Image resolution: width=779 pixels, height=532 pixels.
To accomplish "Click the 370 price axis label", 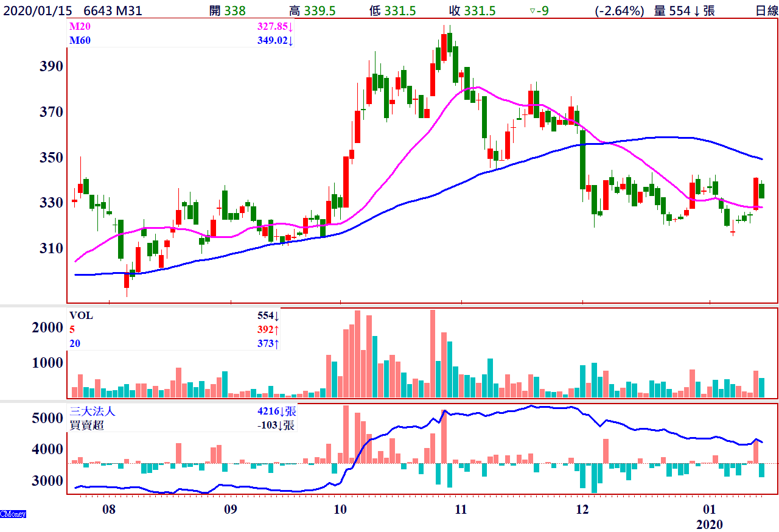I will click(52, 112).
